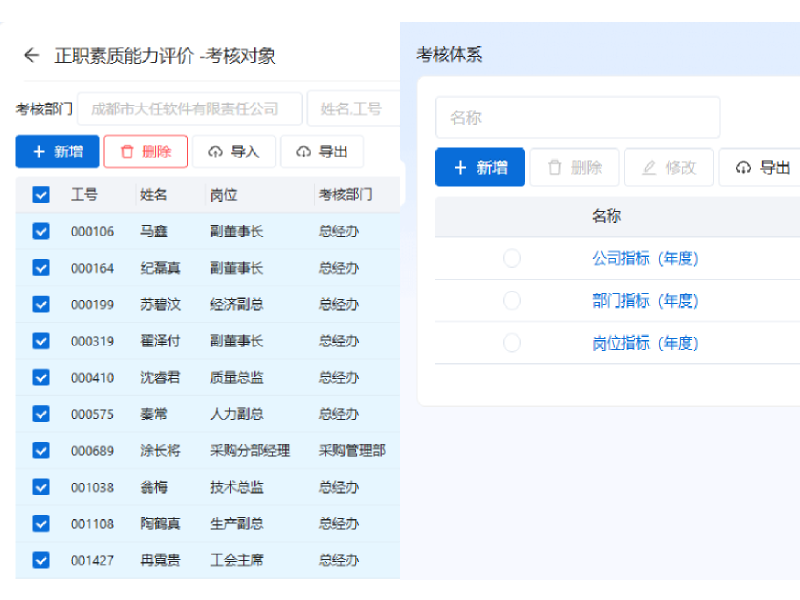Uncheck the row for 000164
800x600 pixels.
pyautogui.click(x=41, y=268)
